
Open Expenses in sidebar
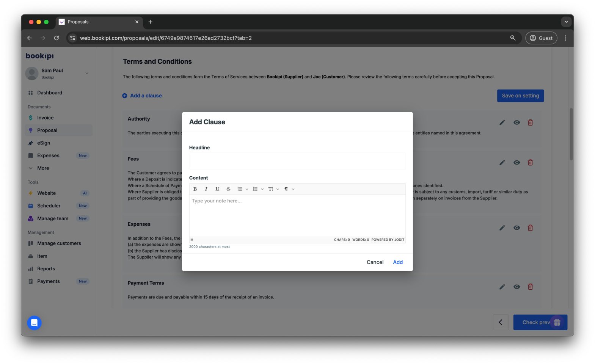(58, 155)
